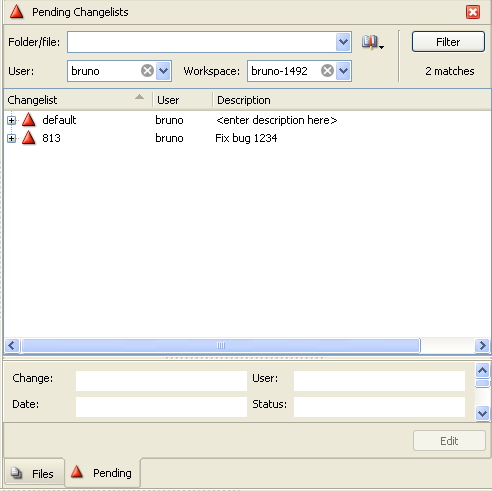Sort by the Changelist column header
The height and width of the screenshot is (491, 492).
[x=78, y=100]
